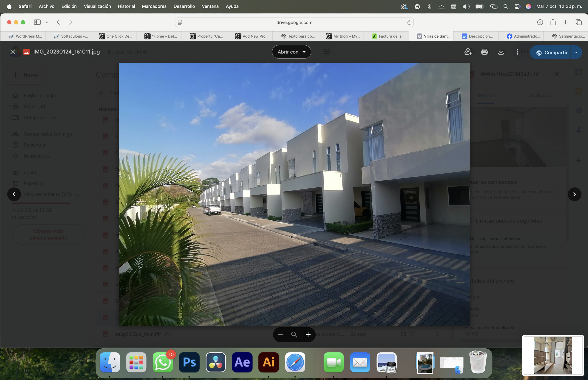Click the print icon in preview toolbar

point(484,52)
